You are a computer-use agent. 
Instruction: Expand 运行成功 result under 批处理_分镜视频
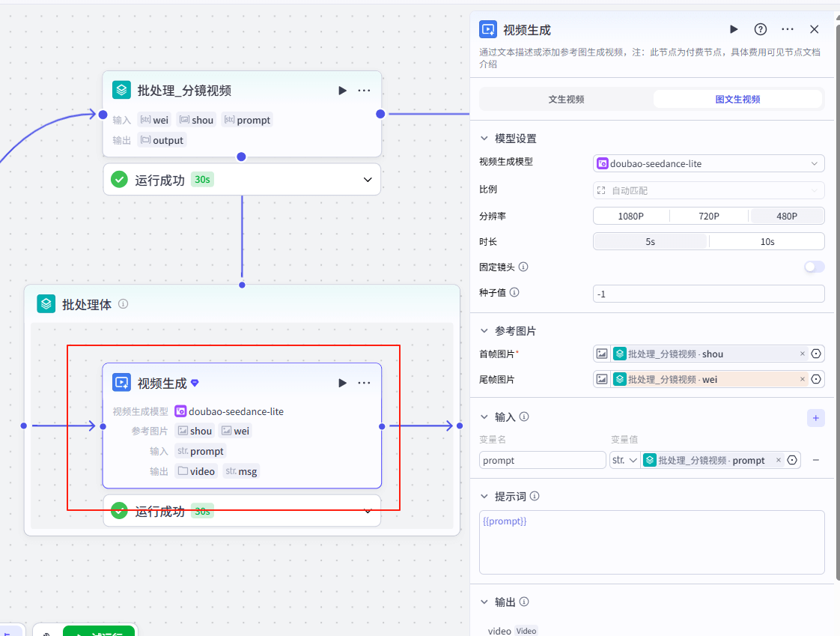pyautogui.click(x=368, y=180)
